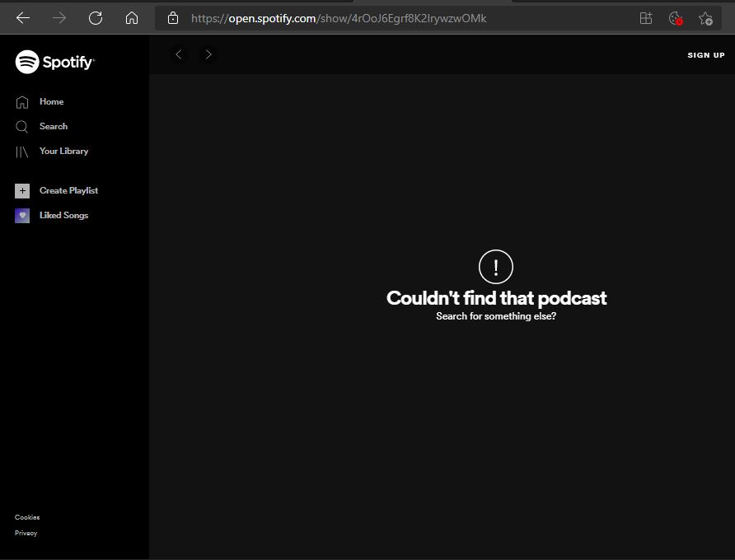Click the Home house icon in sidebar
735x560 pixels.
coord(22,102)
